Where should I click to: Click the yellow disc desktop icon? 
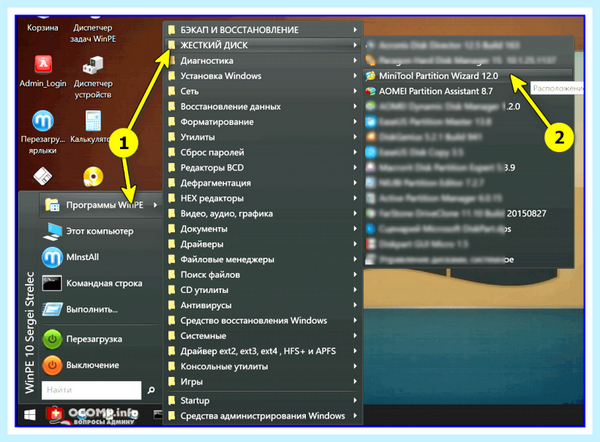pyautogui.click(x=93, y=177)
